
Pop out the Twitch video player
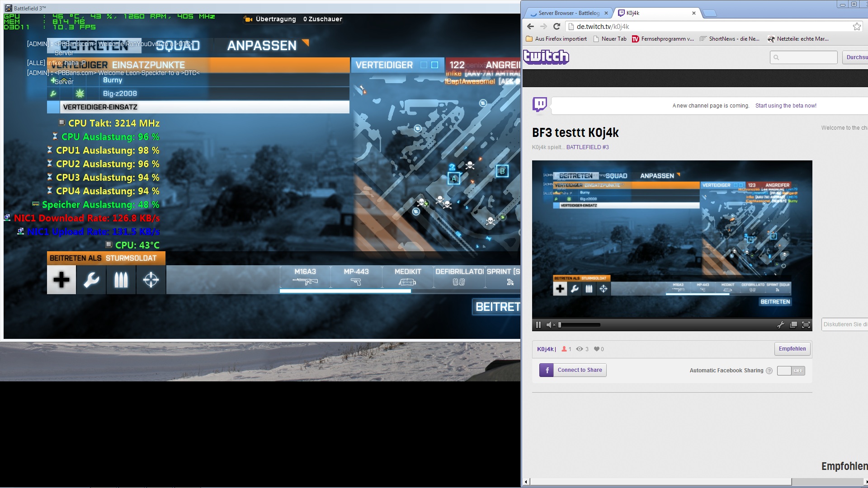click(793, 324)
